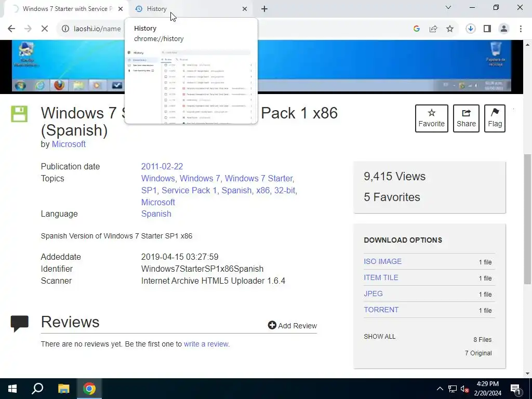
Task: Click the Share button on the item
Action: (466, 118)
